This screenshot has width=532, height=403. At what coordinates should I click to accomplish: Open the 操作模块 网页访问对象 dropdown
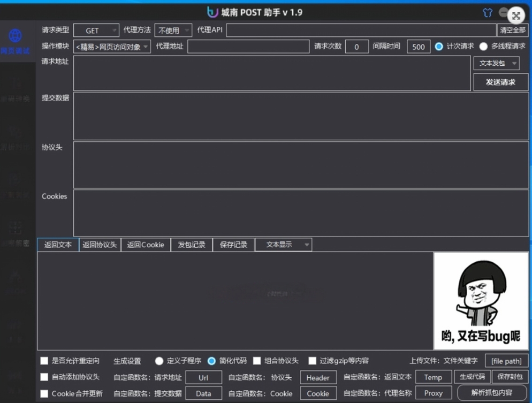coord(112,47)
